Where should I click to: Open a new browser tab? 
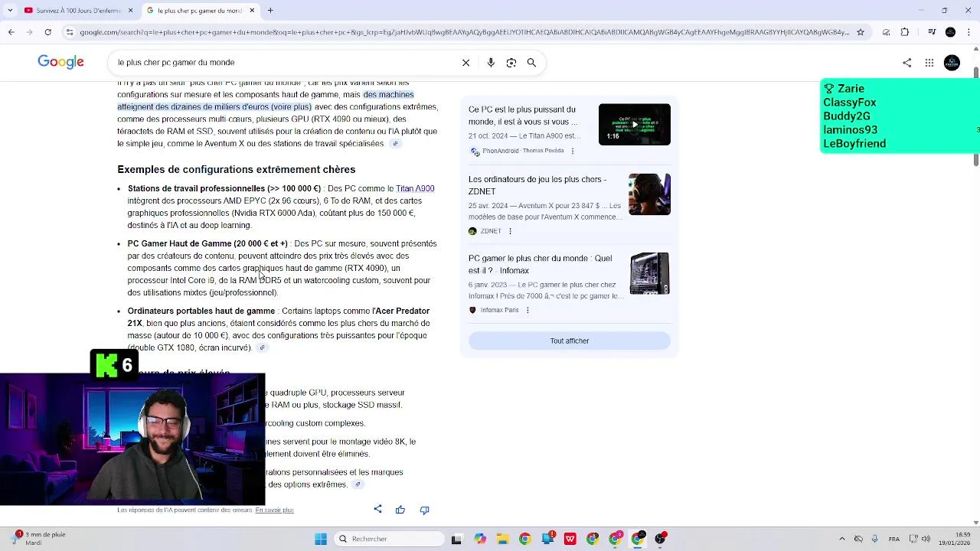(270, 11)
